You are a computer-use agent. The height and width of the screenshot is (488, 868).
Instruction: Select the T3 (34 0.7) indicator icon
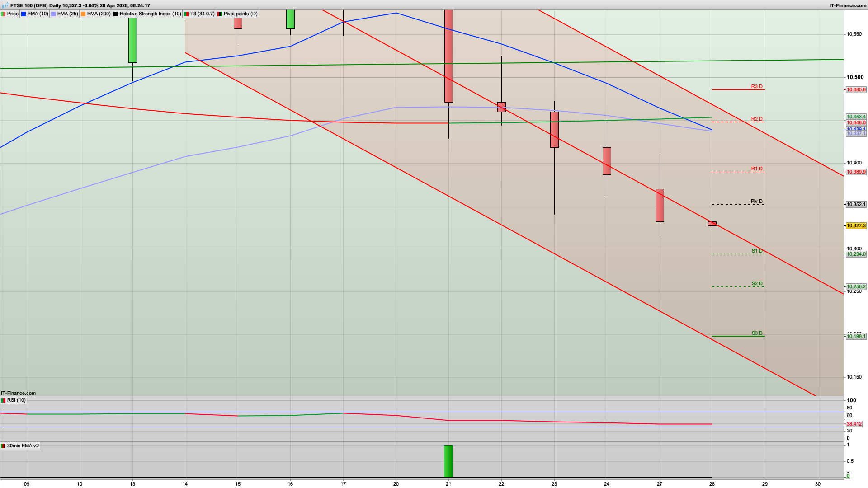186,14
